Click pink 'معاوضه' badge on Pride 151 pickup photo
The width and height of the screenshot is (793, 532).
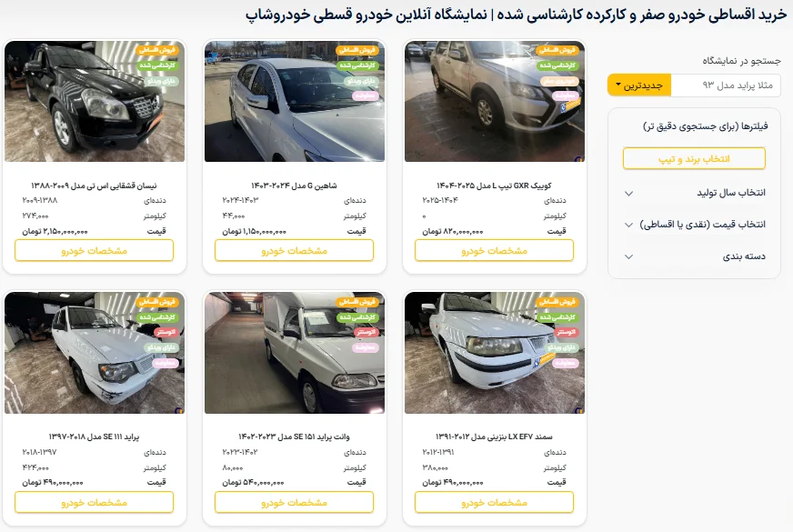pyautogui.click(x=366, y=347)
